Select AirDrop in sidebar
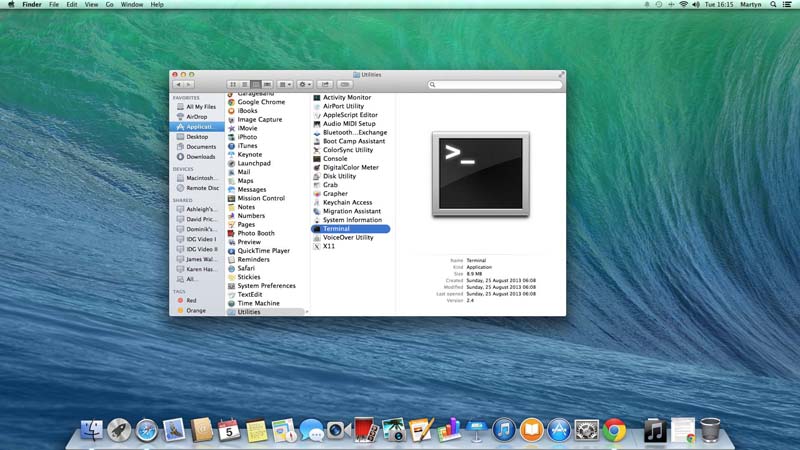This screenshot has height=450, width=800. (196, 116)
